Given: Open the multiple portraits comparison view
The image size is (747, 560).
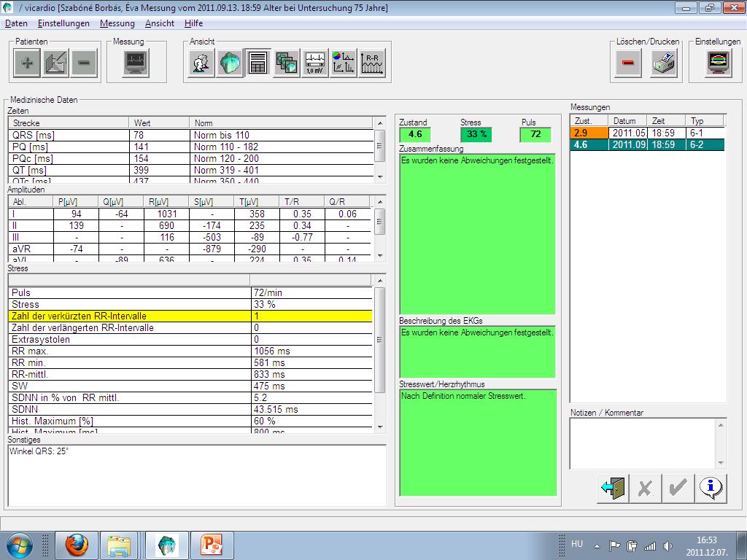Looking at the screenshot, I should tap(286, 63).
